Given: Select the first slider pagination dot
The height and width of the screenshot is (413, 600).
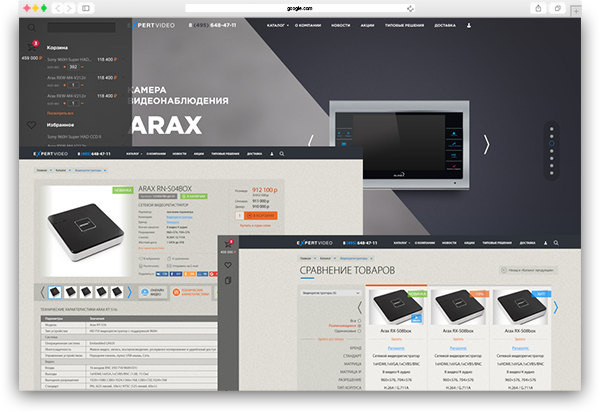Looking at the screenshot, I should click(x=551, y=127).
